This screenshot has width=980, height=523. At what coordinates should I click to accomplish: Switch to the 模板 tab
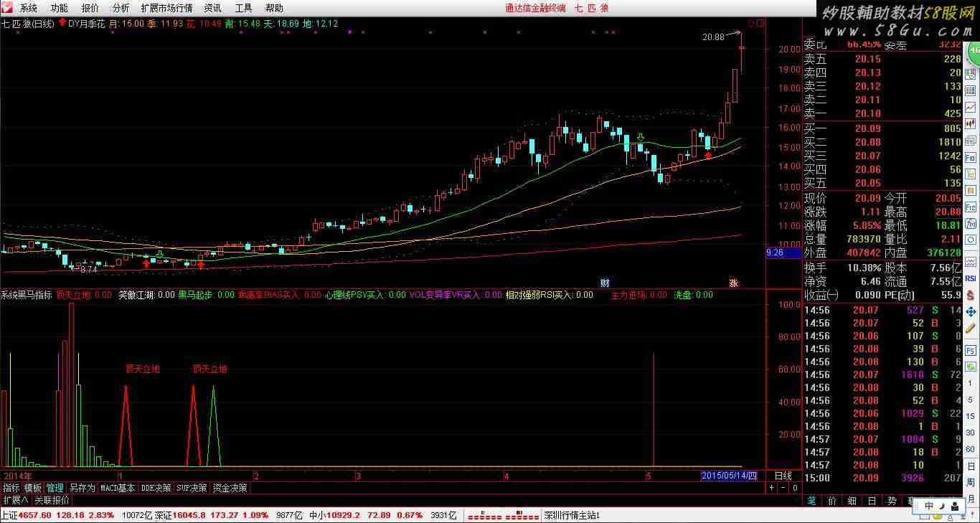pyautogui.click(x=33, y=488)
